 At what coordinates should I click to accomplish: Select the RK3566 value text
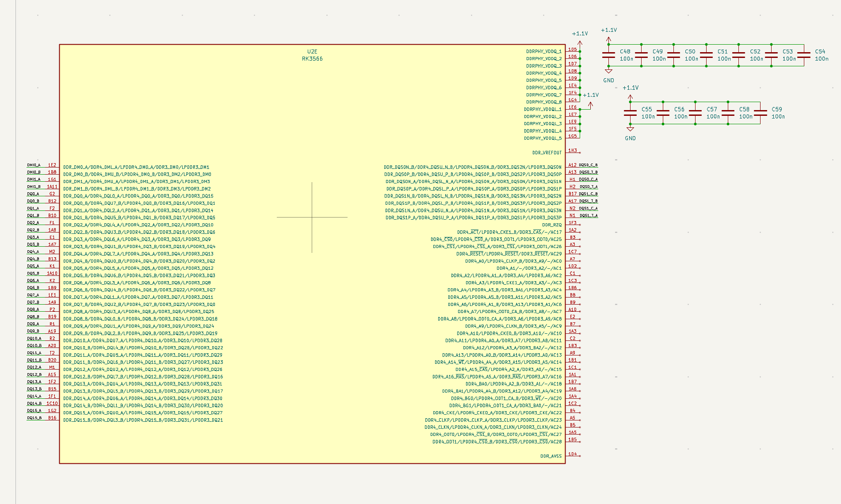point(312,59)
